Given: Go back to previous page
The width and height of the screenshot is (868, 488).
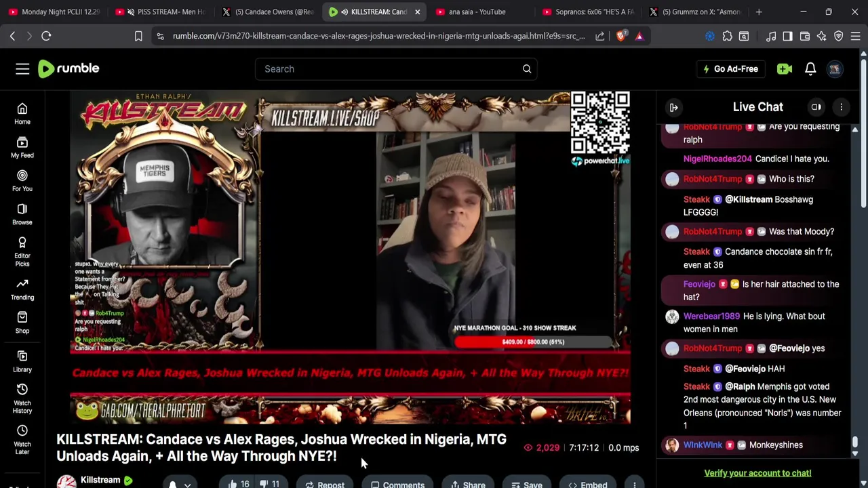Looking at the screenshot, I should click(12, 36).
